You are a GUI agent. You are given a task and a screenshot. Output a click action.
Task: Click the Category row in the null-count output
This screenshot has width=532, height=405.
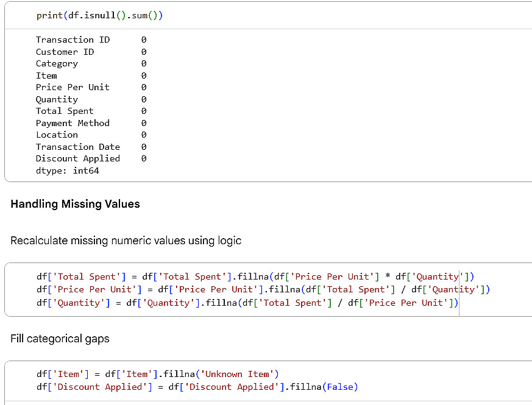click(x=91, y=64)
